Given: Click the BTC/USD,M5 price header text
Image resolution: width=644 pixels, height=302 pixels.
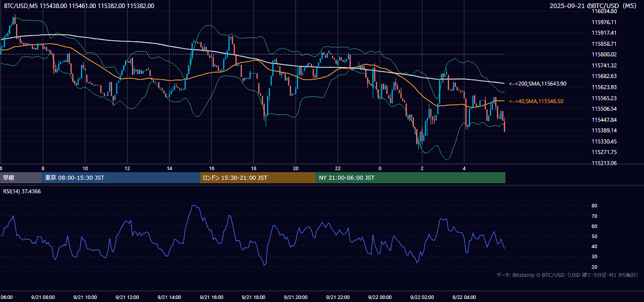Looking at the screenshot, I should pos(79,6).
